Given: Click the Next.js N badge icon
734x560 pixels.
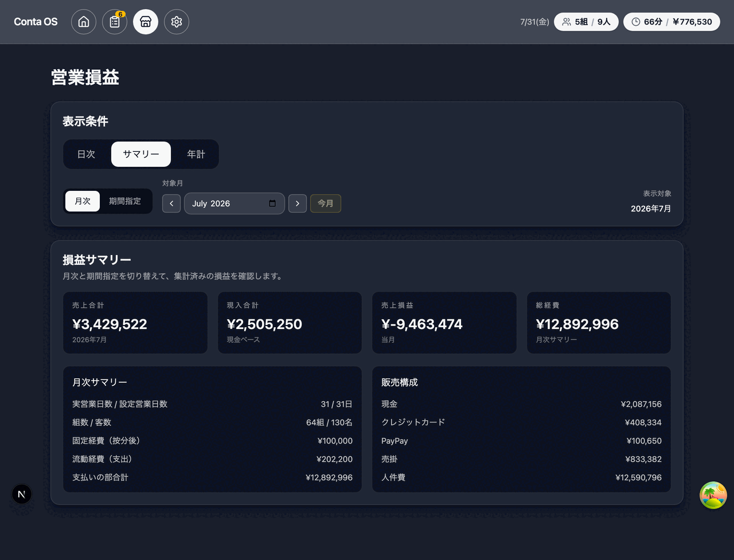Looking at the screenshot, I should (22, 494).
